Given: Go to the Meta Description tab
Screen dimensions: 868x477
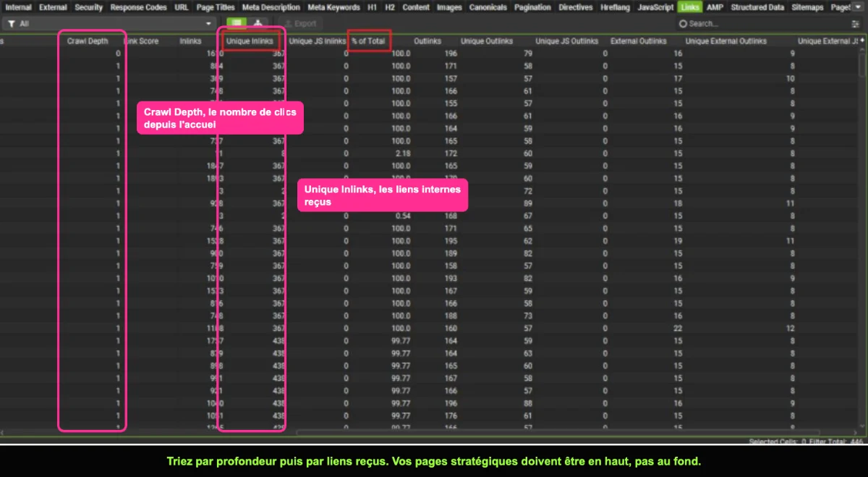Looking at the screenshot, I should click(271, 7).
